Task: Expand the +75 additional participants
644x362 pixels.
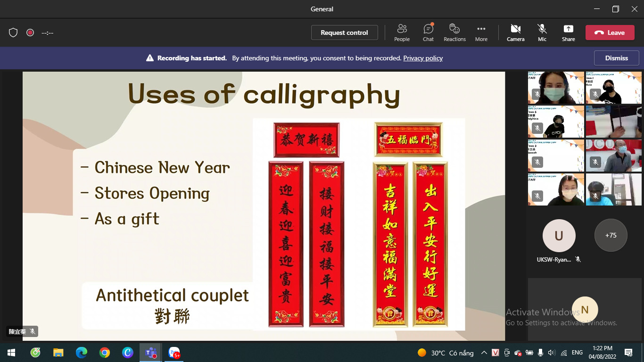Action: click(x=611, y=235)
